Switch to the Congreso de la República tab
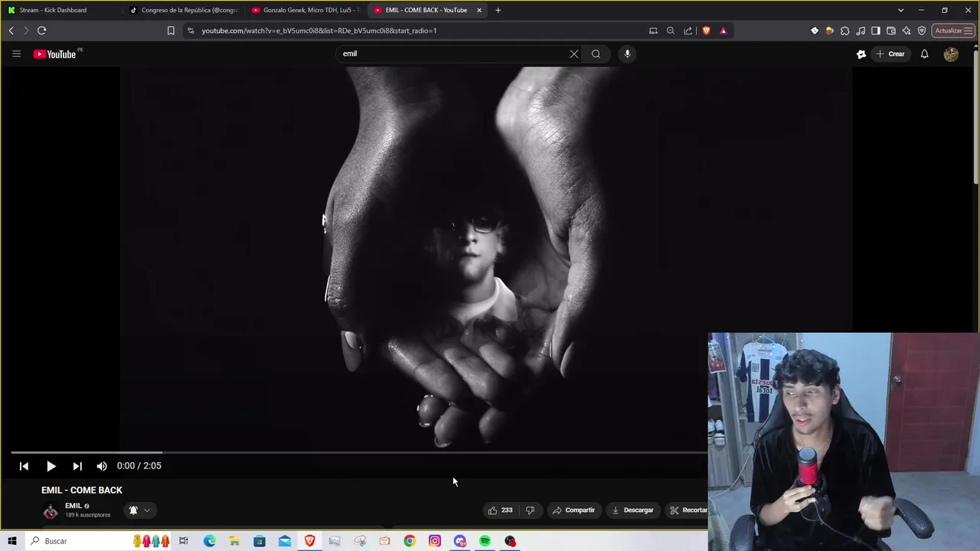The height and width of the screenshot is (551, 980). tap(184, 10)
